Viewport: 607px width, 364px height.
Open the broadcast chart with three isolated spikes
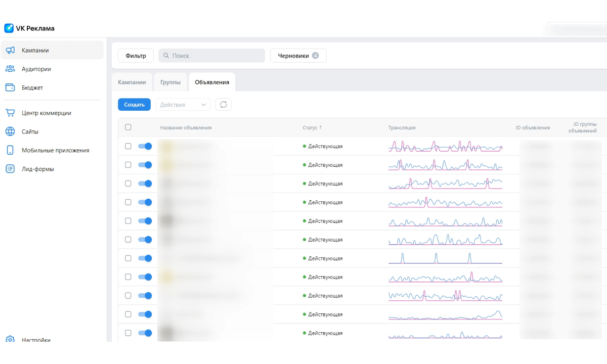(x=445, y=258)
